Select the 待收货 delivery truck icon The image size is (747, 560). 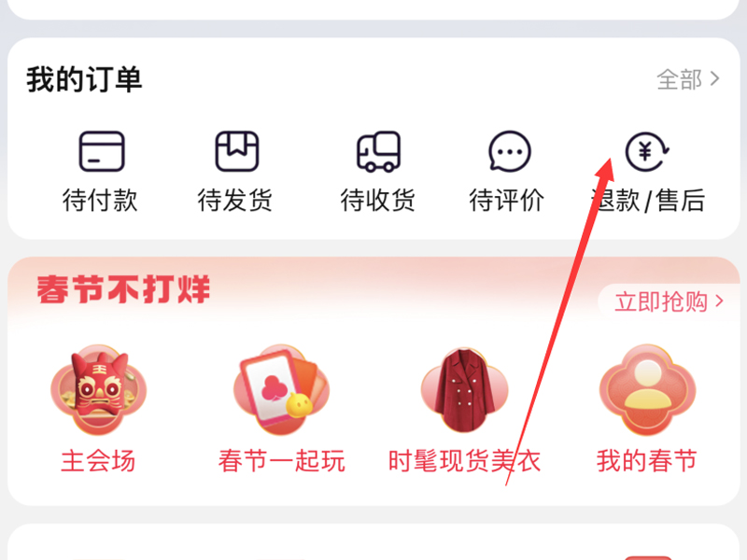pos(379,151)
